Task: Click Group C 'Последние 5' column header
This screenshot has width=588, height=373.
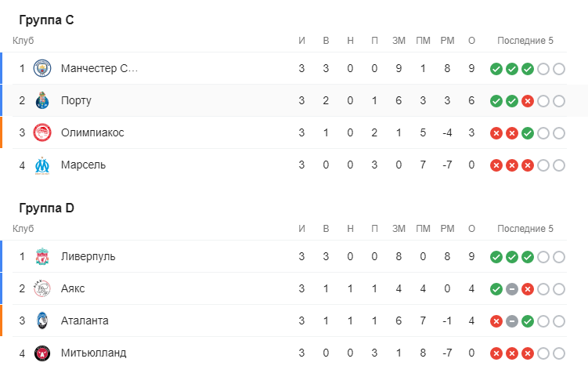Action: 526,41
